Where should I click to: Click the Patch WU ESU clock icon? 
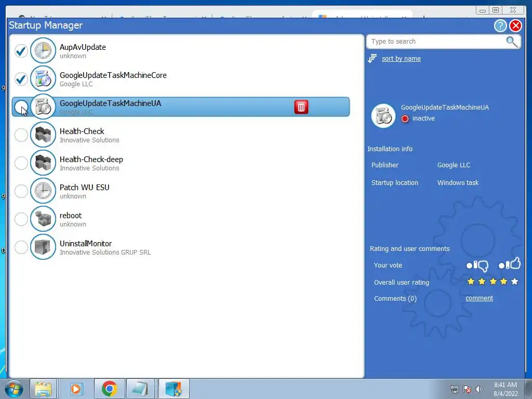tap(43, 191)
